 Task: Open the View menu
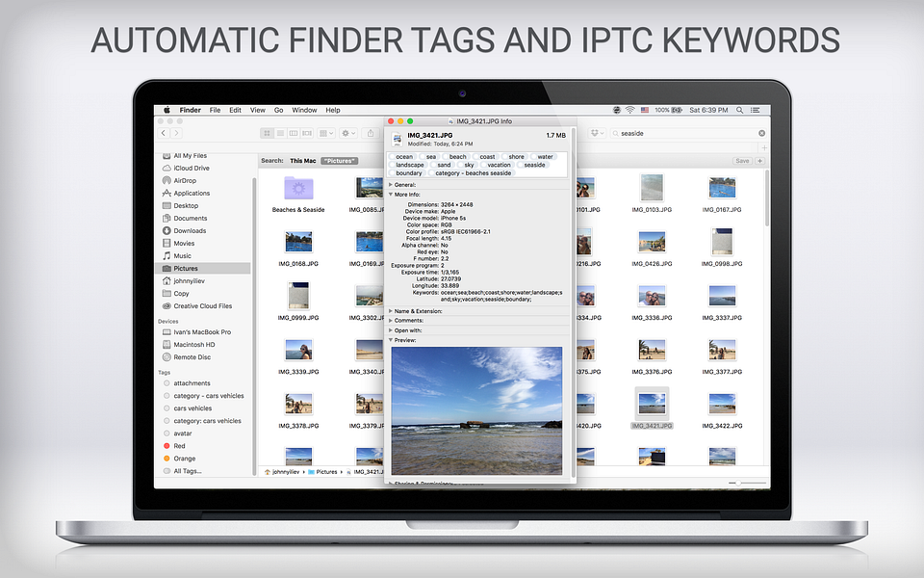click(x=258, y=110)
